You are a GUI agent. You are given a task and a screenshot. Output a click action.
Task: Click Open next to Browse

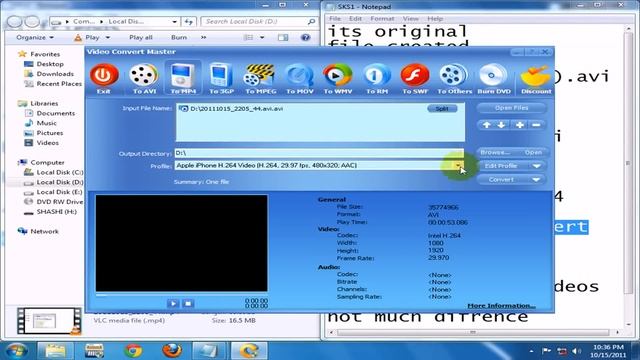click(x=533, y=152)
